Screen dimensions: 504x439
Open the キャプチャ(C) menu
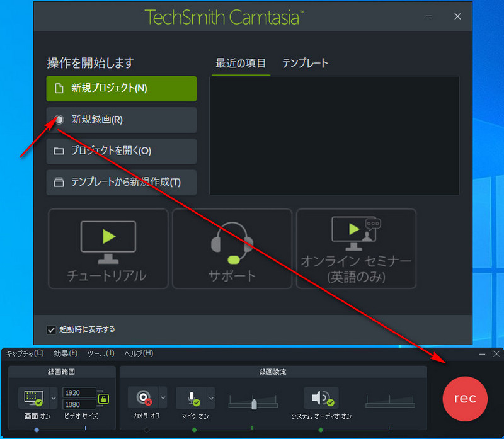tap(25, 353)
